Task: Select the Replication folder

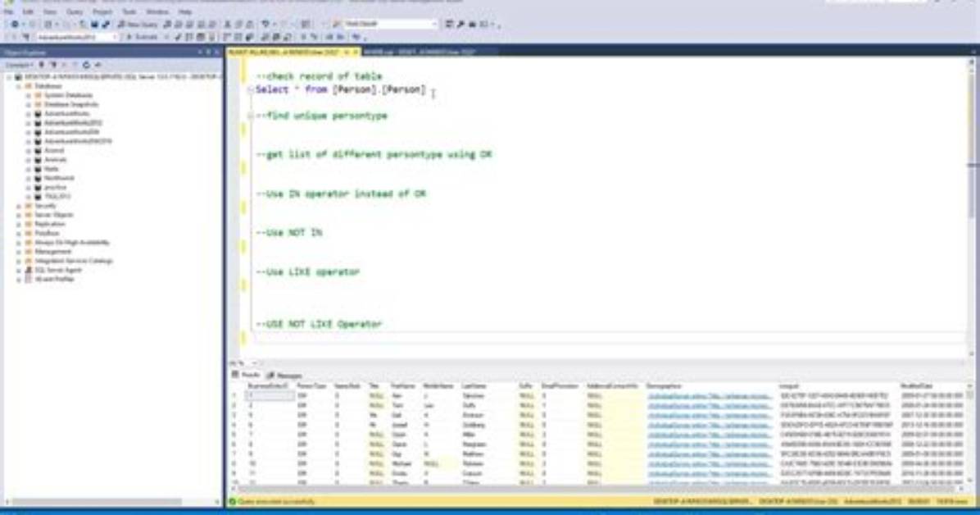Action: coord(49,224)
